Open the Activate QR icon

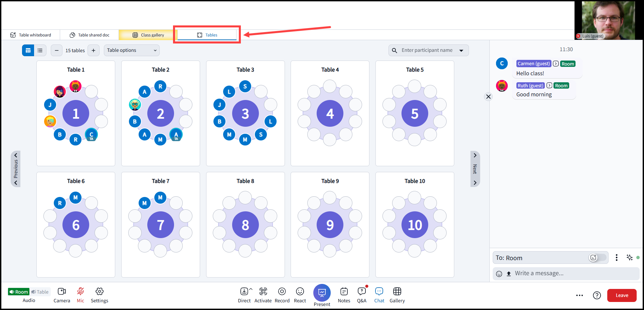tap(263, 295)
